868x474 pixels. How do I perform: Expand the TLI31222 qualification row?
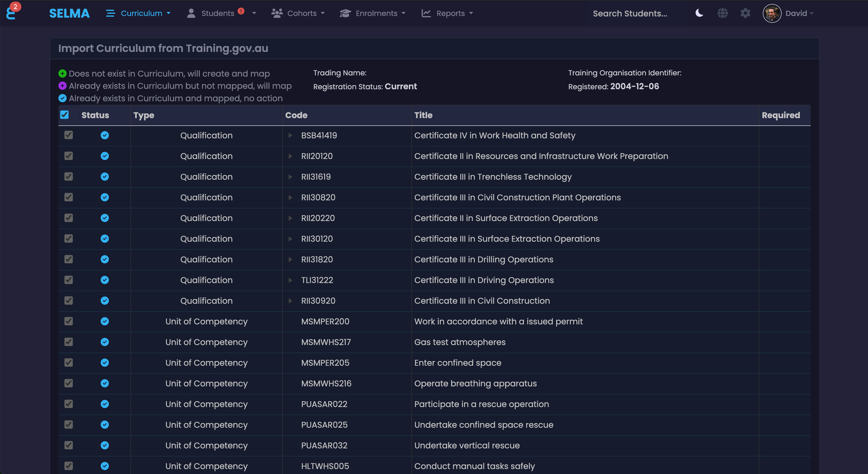(290, 280)
